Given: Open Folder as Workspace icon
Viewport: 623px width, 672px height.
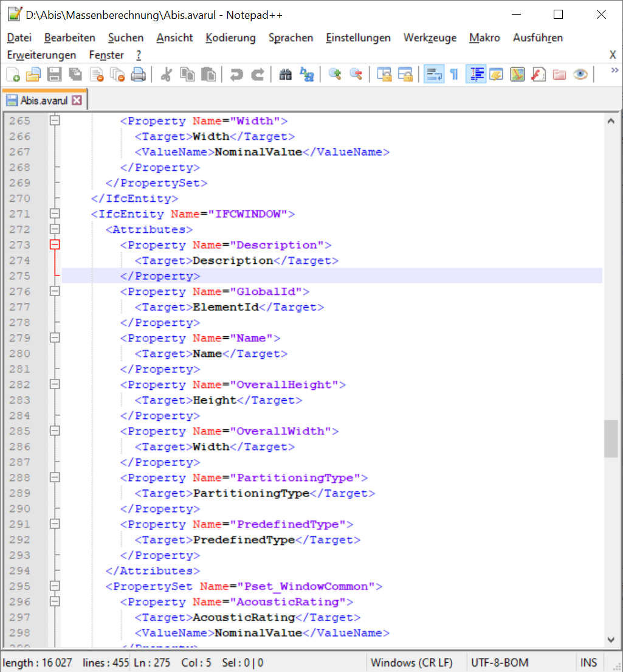Looking at the screenshot, I should 559,75.
